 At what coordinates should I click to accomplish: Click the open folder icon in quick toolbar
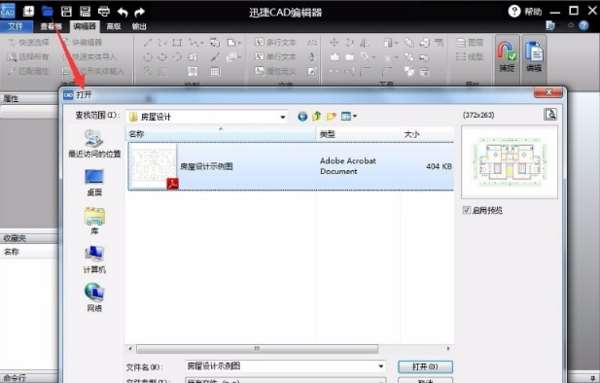click(x=47, y=11)
